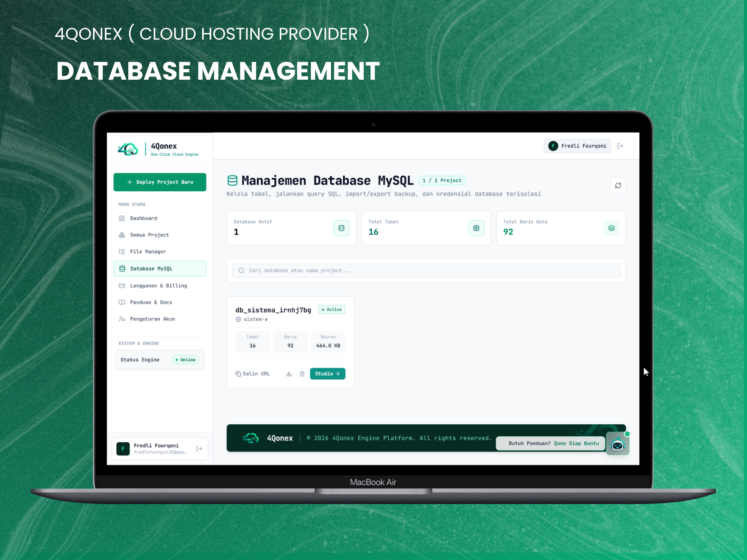
Task: Click the header logout icon
Action: [620, 146]
